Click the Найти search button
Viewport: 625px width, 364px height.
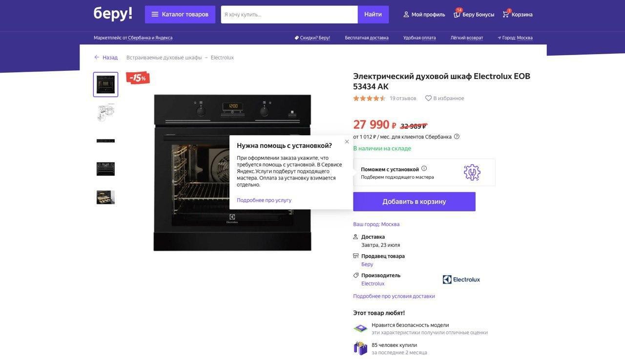pyautogui.click(x=373, y=15)
